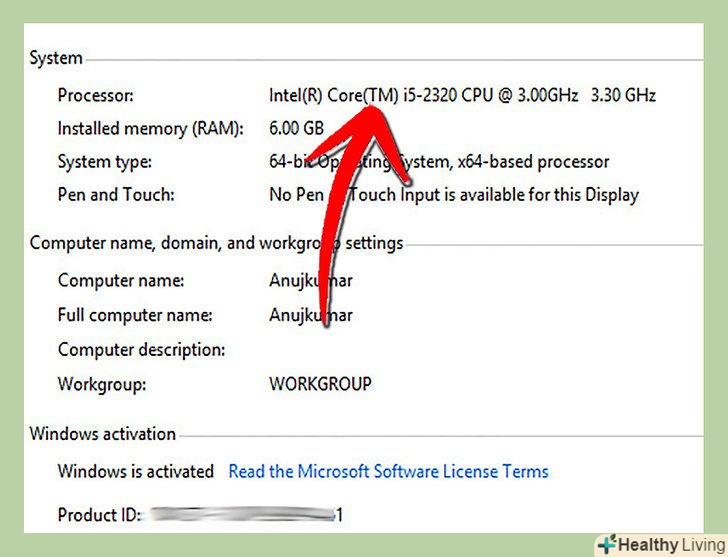Click the No Pen or Touch Input value
The image size is (728, 557).
(454, 195)
